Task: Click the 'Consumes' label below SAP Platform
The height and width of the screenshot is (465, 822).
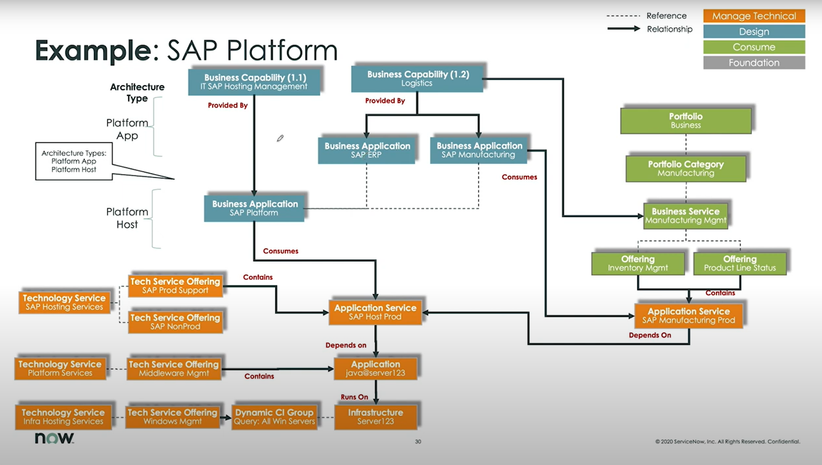Action: pos(280,251)
